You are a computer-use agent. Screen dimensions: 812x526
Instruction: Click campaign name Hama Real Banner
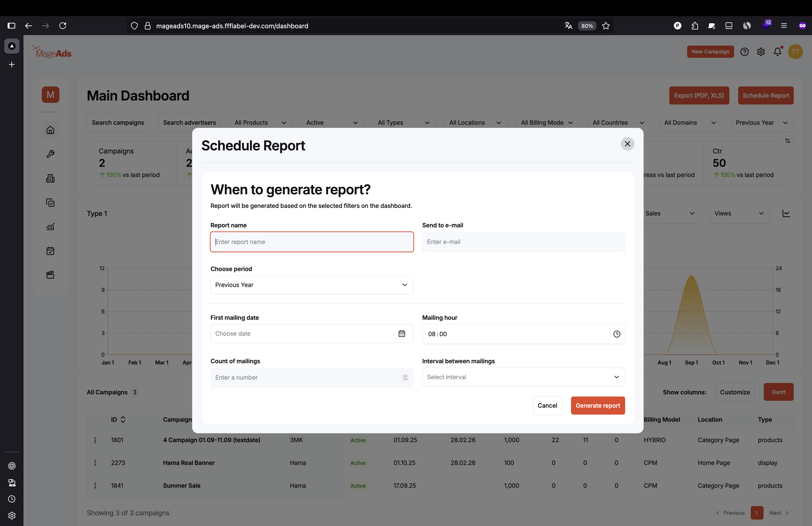point(189,463)
